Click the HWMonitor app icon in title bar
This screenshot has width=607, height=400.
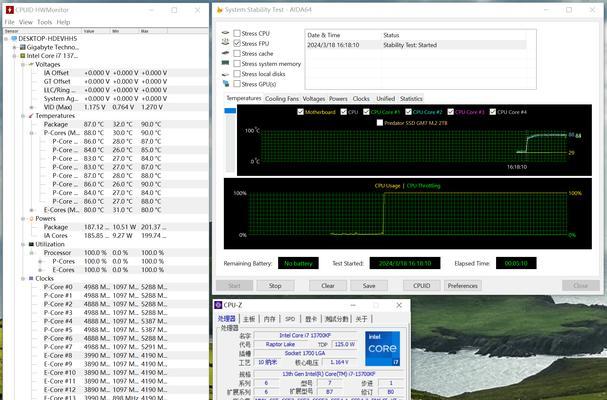pos(9,10)
